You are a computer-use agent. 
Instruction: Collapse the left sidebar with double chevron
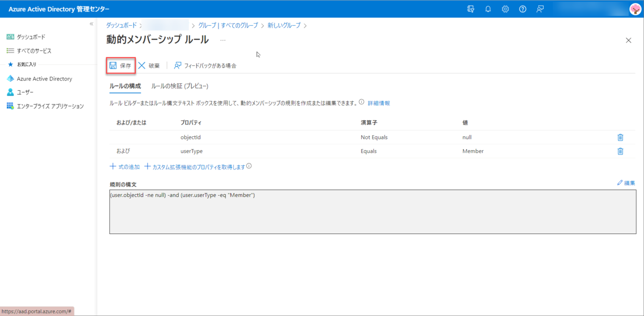(91, 24)
